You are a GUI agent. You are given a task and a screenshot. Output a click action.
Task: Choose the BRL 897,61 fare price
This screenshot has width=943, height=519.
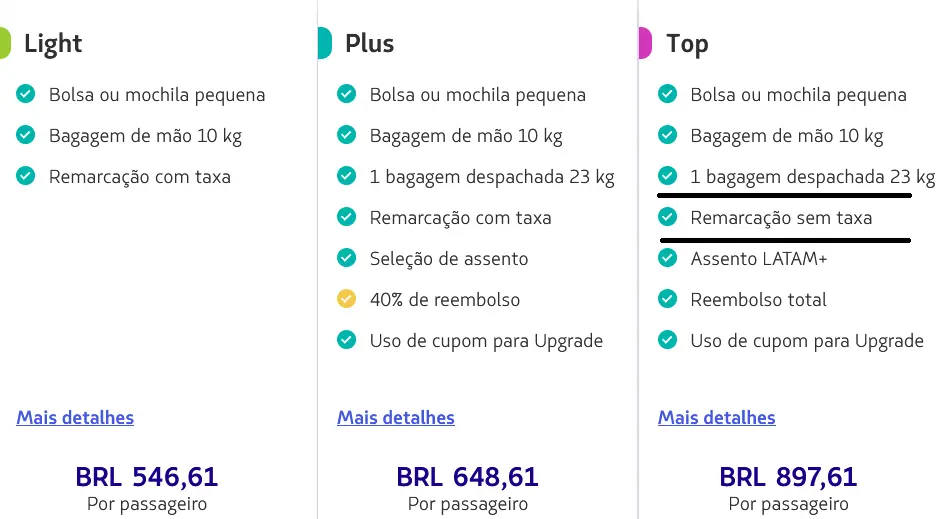tap(788, 477)
